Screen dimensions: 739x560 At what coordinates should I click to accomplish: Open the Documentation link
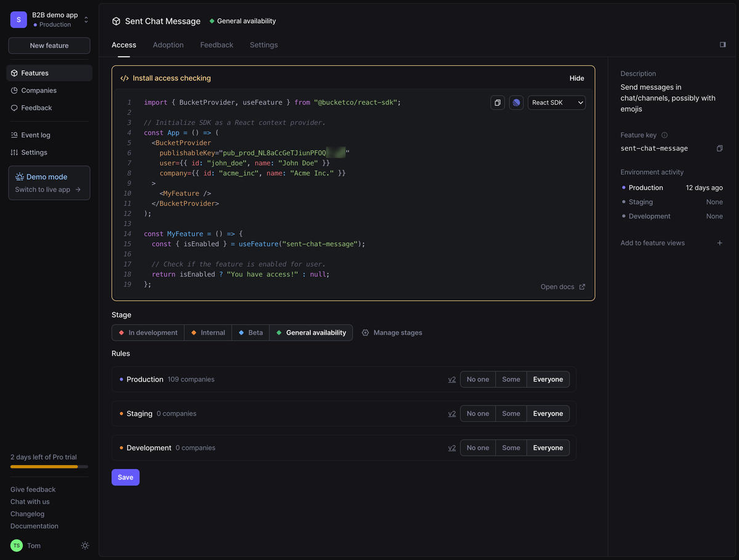(x=34, y=526)
